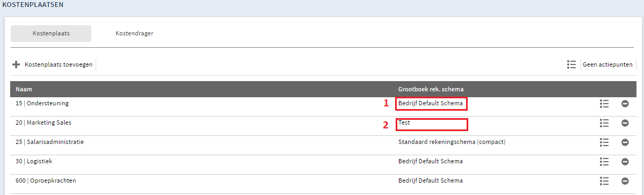Open action list icon for Marketing Sales row
This screenshot has height=195, width=644.
click(x=604, y=122)
